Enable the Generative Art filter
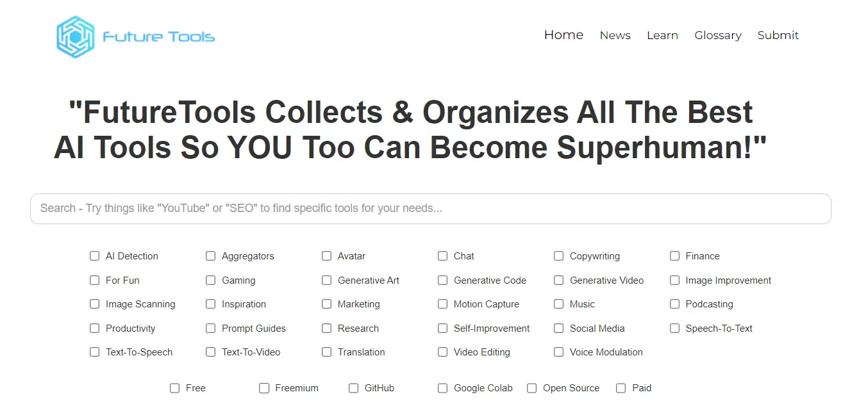 pos(327,280)
